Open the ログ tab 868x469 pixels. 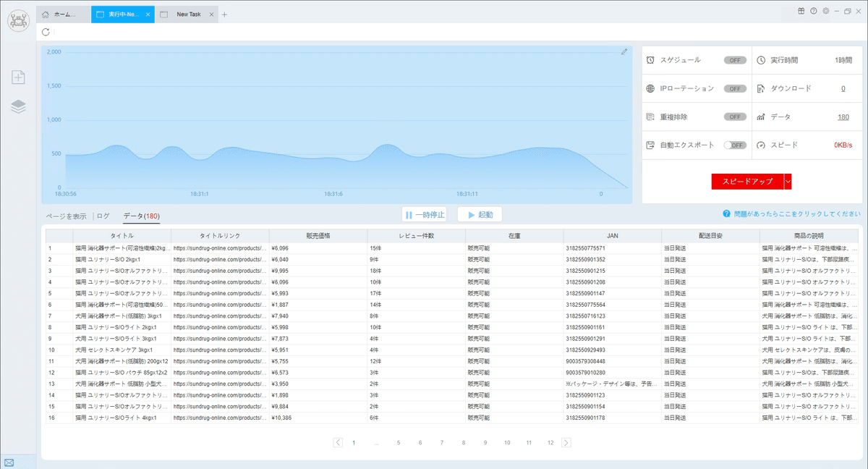click(x=103, y=216)
